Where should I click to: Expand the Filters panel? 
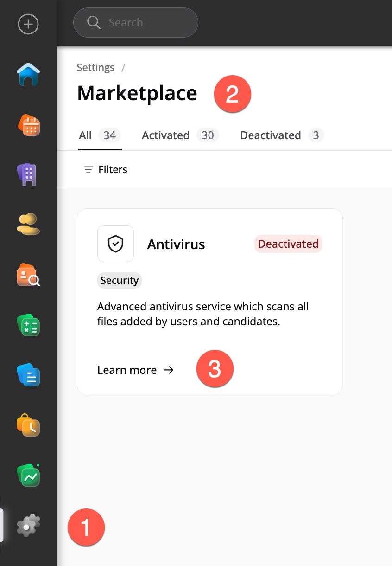pyautogui.click(x=105, y=169)
